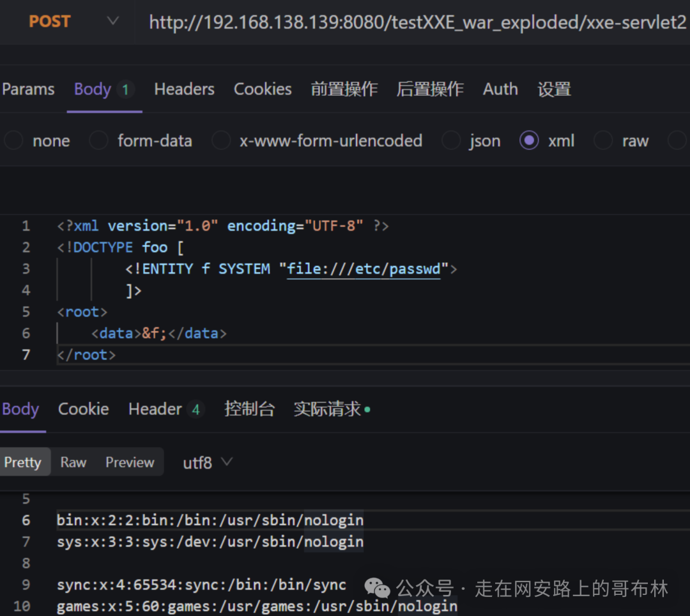Viewport: 690px width, 616px height.
Task: Select the none body type
Action: pos(38,141)
